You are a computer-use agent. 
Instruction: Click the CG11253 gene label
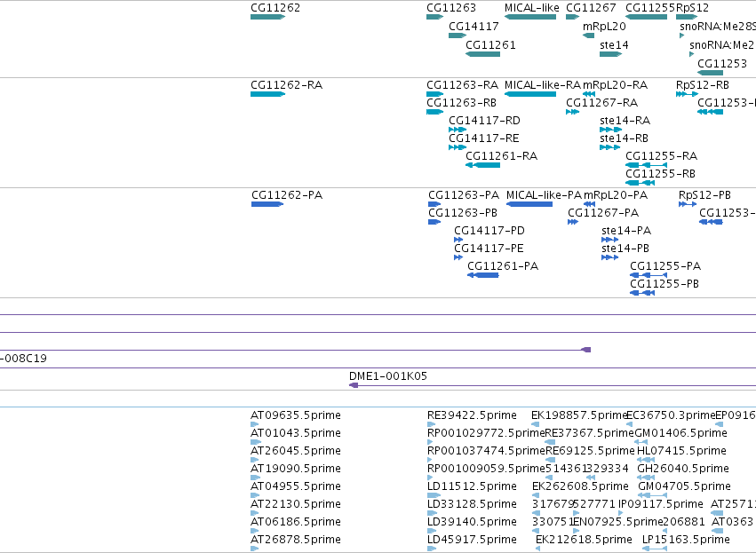(x=722, y=64)
